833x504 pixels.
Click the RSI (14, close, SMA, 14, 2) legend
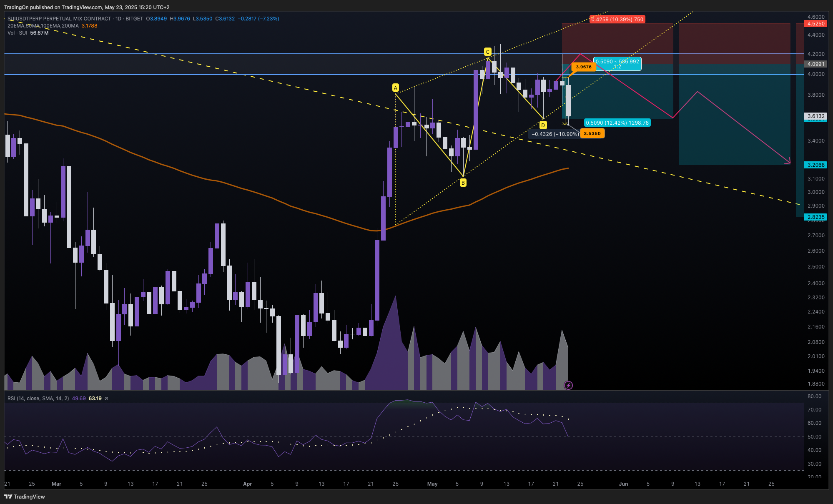(38, 399)
